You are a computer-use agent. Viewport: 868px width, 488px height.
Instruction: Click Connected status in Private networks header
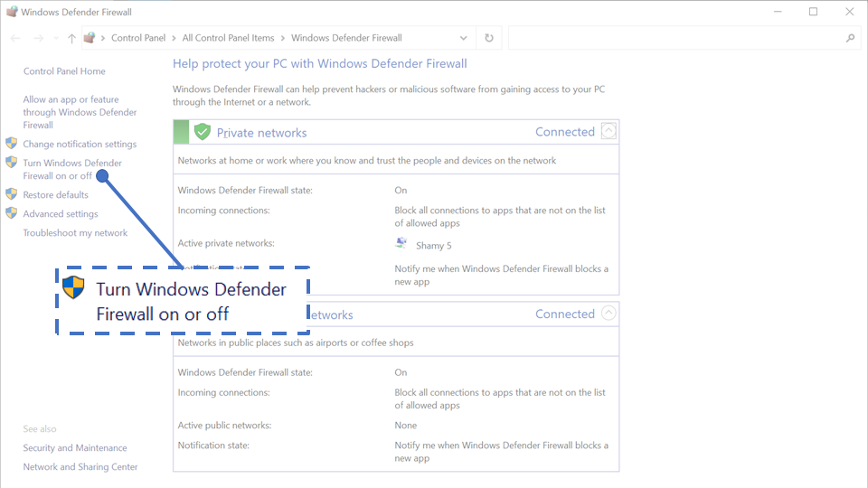point(564,132)
